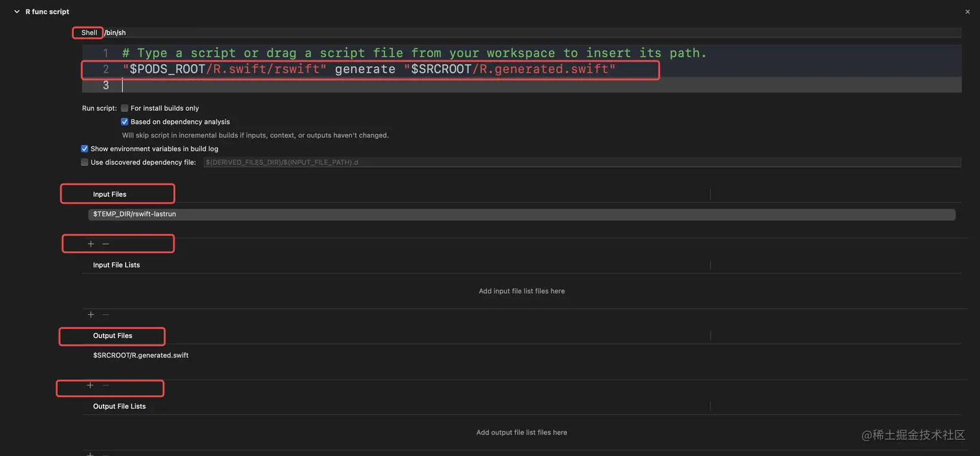Screen dimensions: 980x456
Task: Add a new output file with plus
Action: pos(90,385)
